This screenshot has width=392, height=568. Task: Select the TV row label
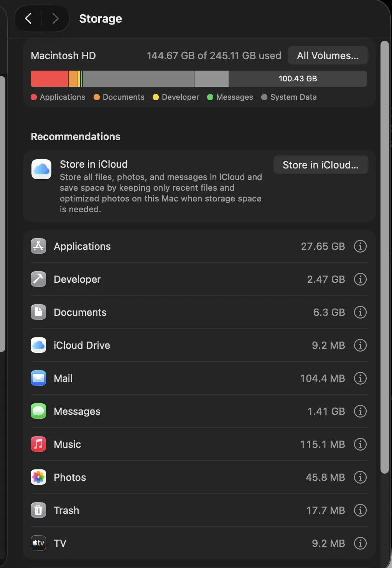(60, 543)
